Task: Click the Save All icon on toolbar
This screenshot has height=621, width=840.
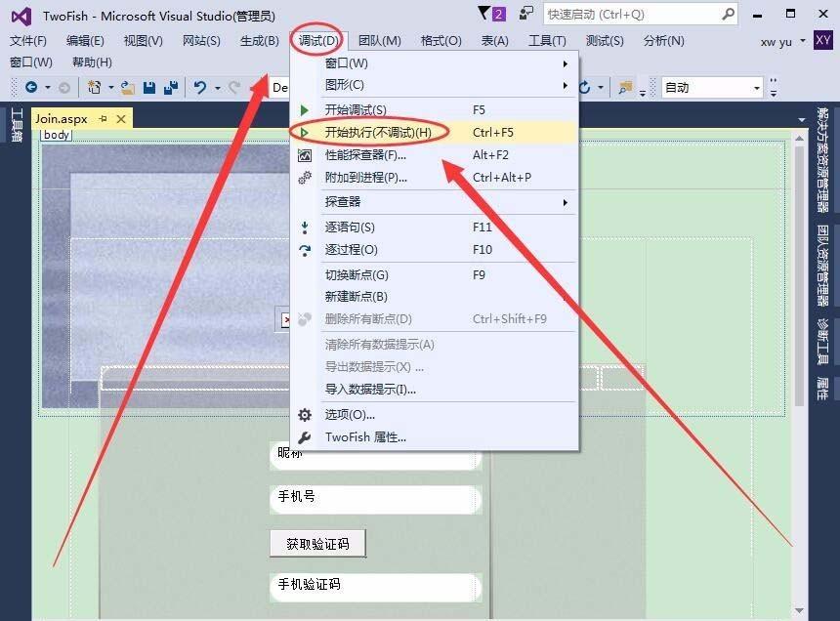Action: [x=172, y=87]
